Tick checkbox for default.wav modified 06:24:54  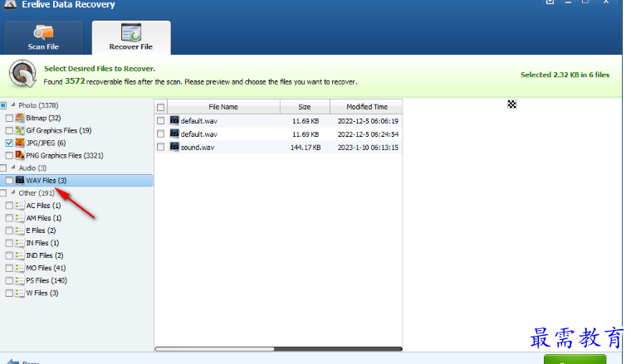[160, 133]
